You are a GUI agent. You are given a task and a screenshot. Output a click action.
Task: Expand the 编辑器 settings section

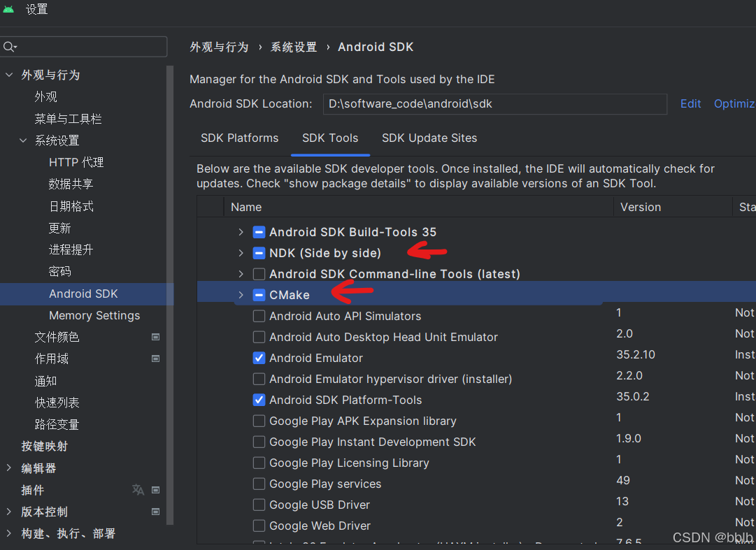(x=8, y=468)
